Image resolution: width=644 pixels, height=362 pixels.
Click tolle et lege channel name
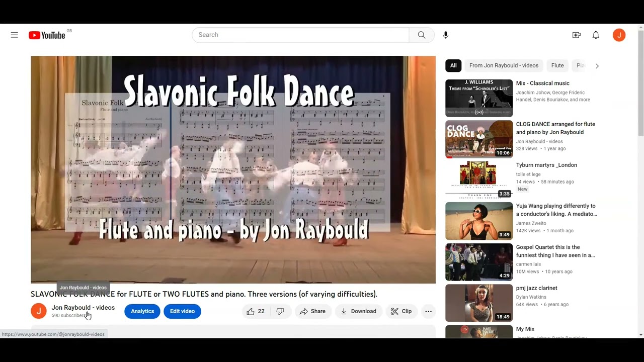pyautogui.click(x=528, y=174)
